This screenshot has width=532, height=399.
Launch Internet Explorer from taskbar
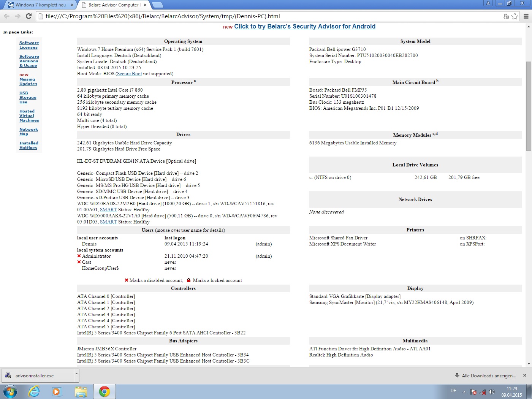34,391
